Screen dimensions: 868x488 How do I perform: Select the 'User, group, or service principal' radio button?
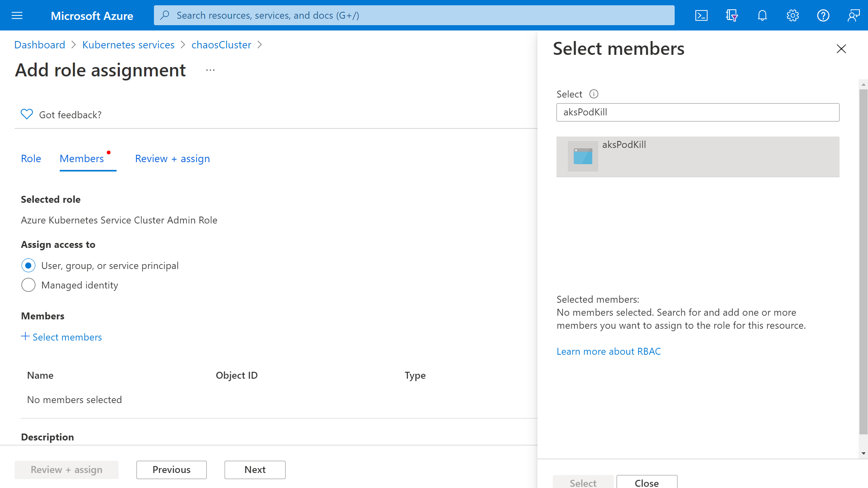pyautogui.click(x=28, y=265)
